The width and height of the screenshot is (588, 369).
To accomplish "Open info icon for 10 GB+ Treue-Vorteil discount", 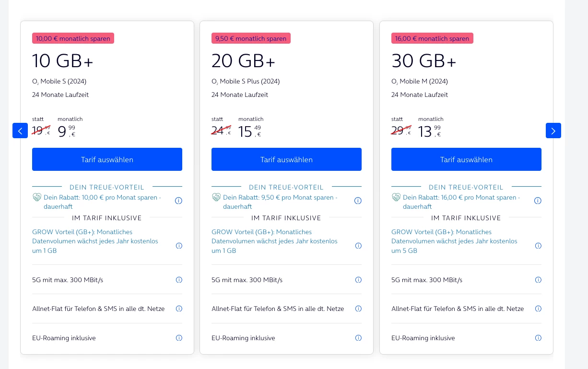I will [x=178, y=201].
